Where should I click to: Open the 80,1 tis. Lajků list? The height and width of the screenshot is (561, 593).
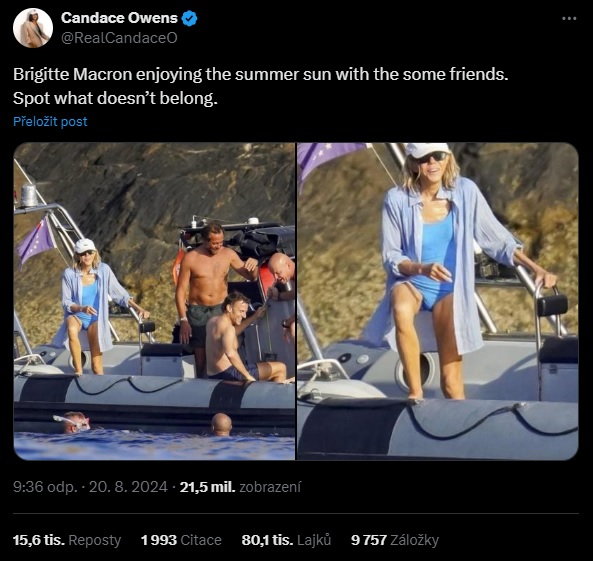point(286,540)
